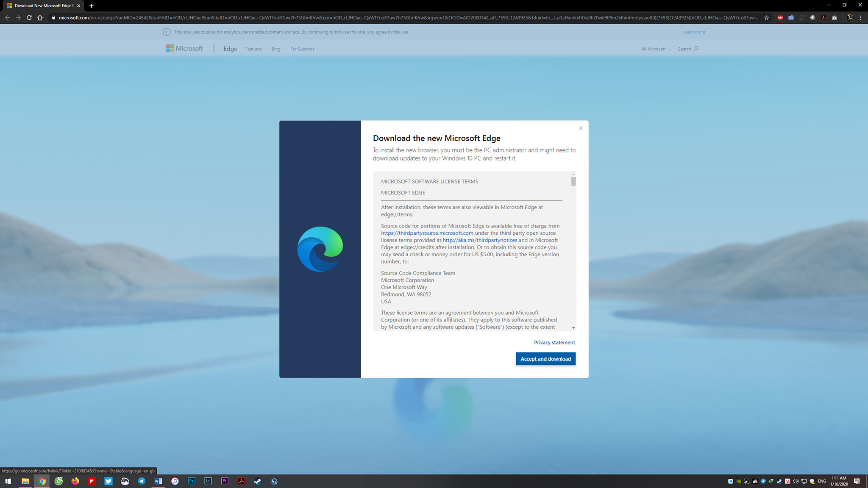
Task: Open the NVIDIA tray icon
Action: coord(739,481)
